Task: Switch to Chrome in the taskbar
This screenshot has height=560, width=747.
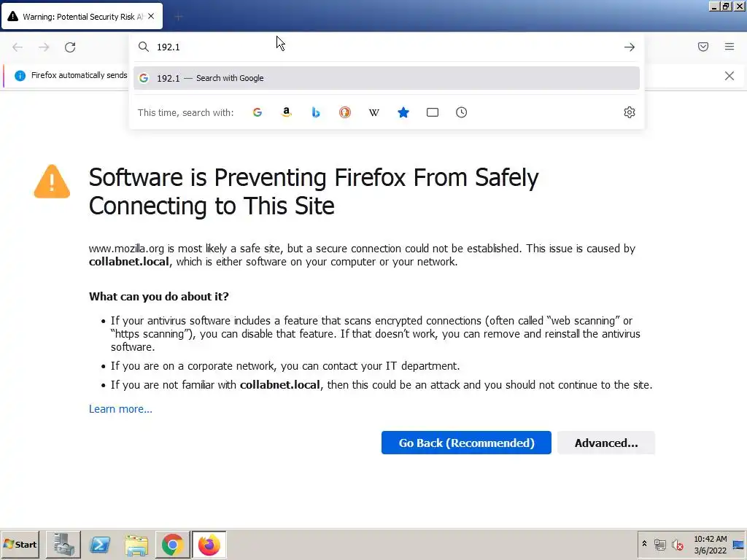Action: click(172, 545)
